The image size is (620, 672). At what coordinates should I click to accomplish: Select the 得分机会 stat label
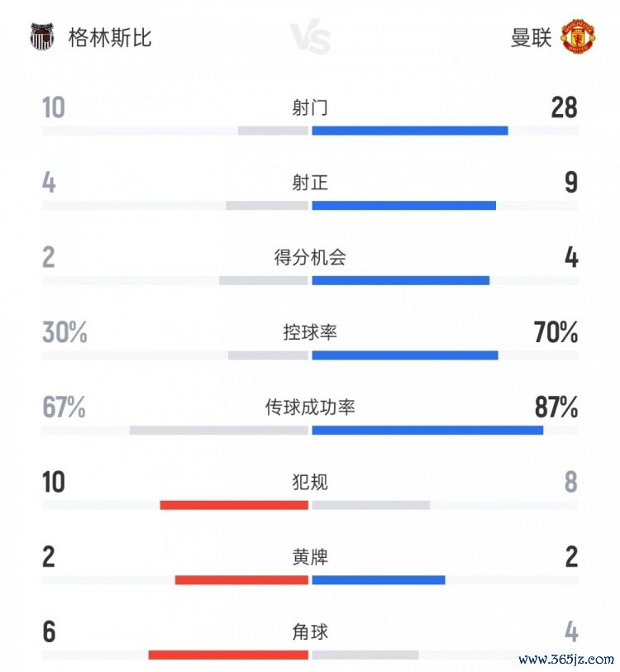(310, 257)
